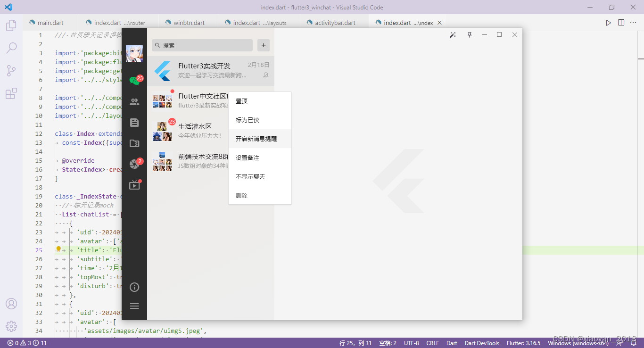Choose 设置备注 in context menu
The image size is (644, 348).
(x=260, y=158)
